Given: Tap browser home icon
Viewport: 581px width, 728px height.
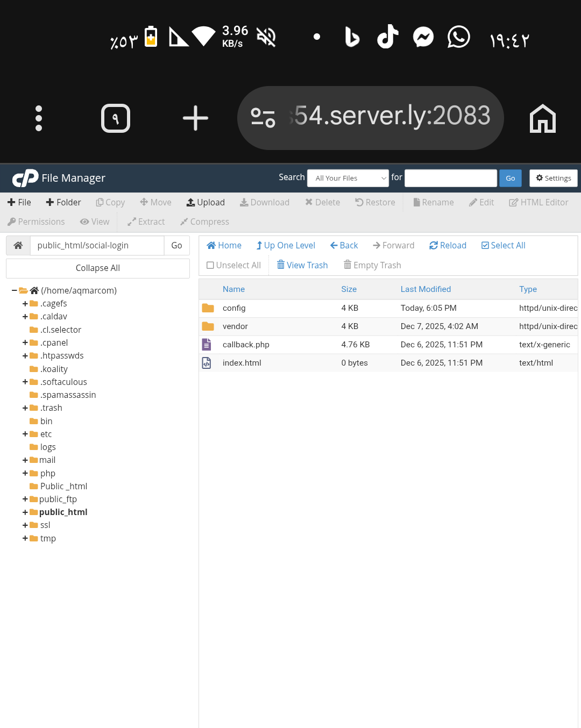Looking at the screenshot, I should pyautogui.click(x=542, y=118).
